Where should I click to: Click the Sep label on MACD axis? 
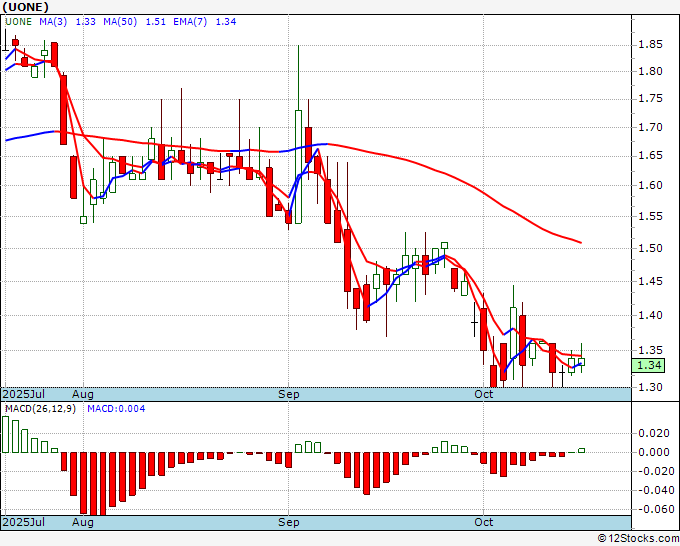click(289, 522)
